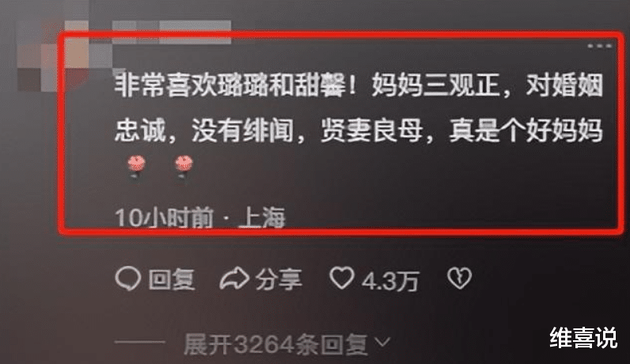630x364 pixels.
Task: Click the 回复 label
Action: pyautogui.click(x=172, y=279)
